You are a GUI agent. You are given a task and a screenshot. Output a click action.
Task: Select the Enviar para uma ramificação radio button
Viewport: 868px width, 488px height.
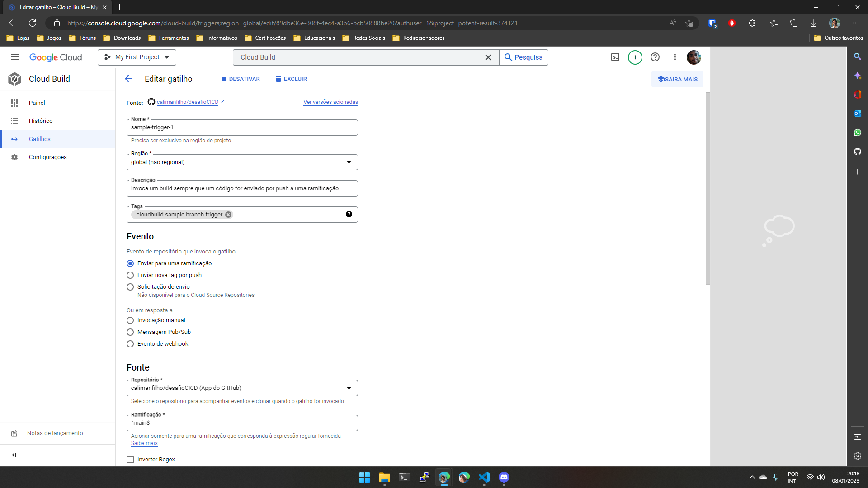tap(130, 263)
